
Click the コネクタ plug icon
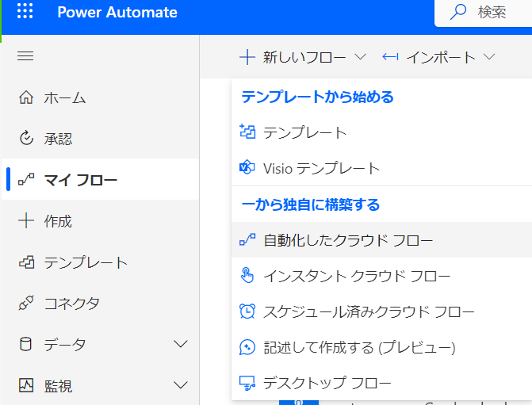26,303
